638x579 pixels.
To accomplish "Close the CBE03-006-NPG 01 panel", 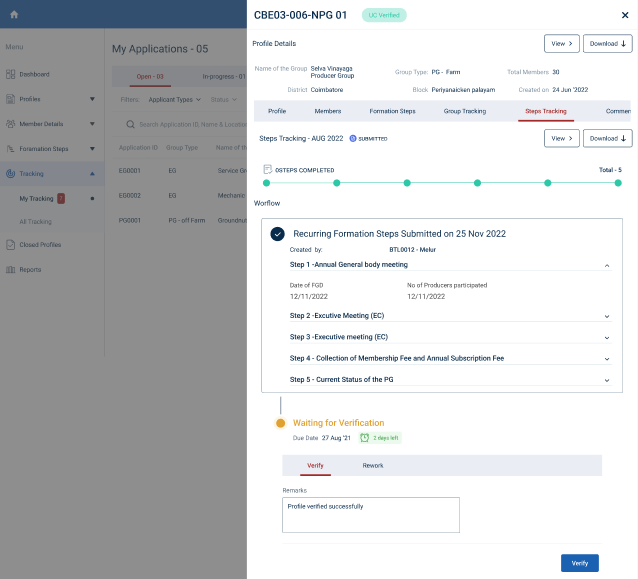I will pyautogui.click(x=625, y=15).
